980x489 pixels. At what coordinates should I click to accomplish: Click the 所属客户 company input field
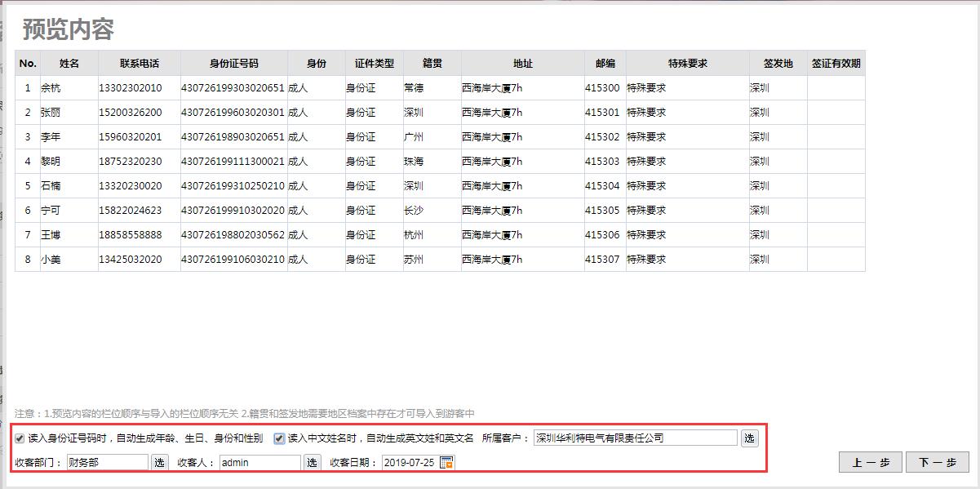coord(635,438)
